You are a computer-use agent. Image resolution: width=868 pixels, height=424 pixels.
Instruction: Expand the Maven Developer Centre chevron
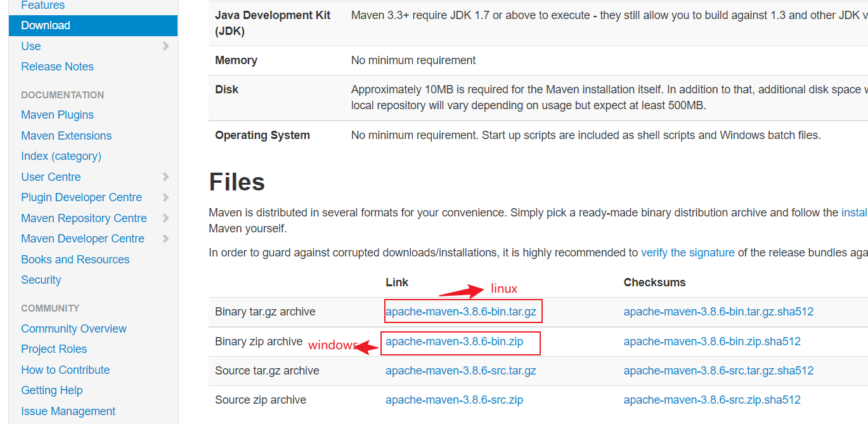[x=165, y=239]
